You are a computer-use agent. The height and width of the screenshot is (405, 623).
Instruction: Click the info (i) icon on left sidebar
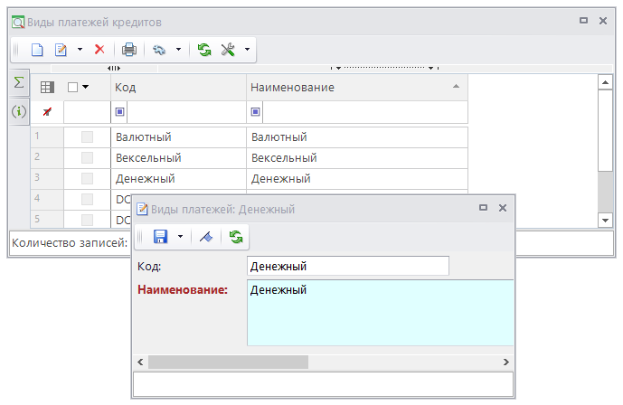[x=18, y=111]
